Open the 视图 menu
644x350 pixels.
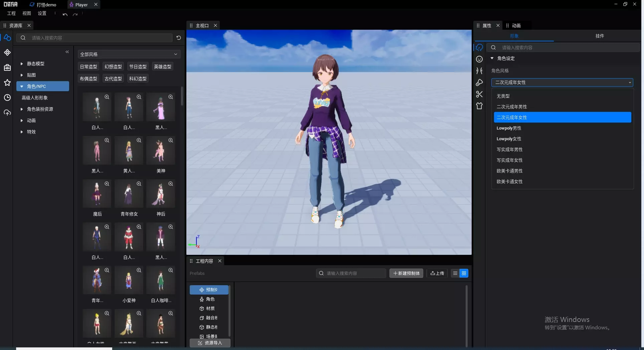(x=27, y=13)
